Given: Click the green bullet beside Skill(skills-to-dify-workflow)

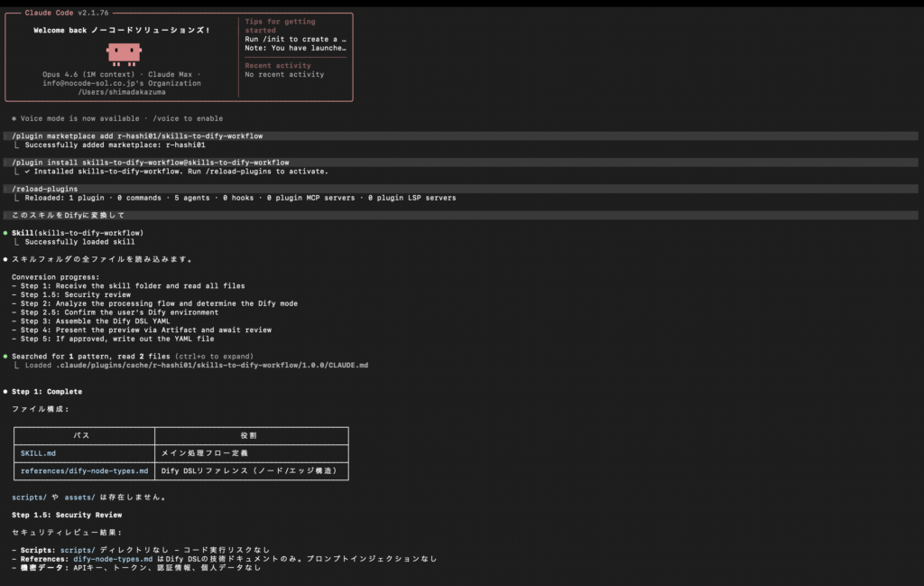Looking at the screenshot, I should pyautogui.click(x=5, y=233).
